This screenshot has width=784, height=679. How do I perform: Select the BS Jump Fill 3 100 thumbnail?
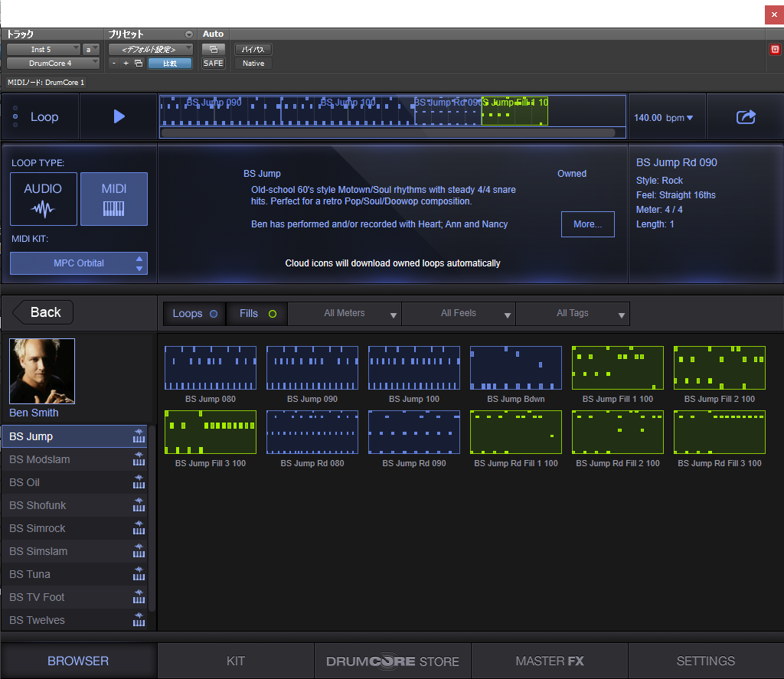coord(211,433)
